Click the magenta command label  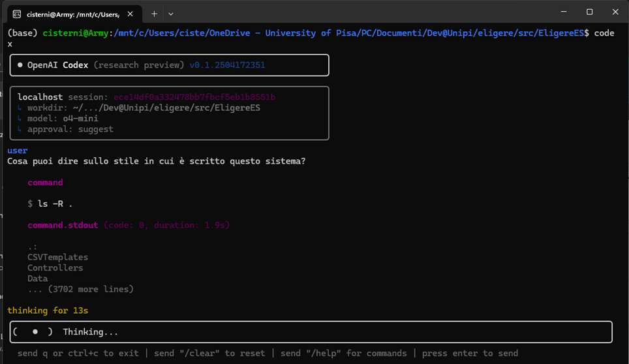click(45, 183)
